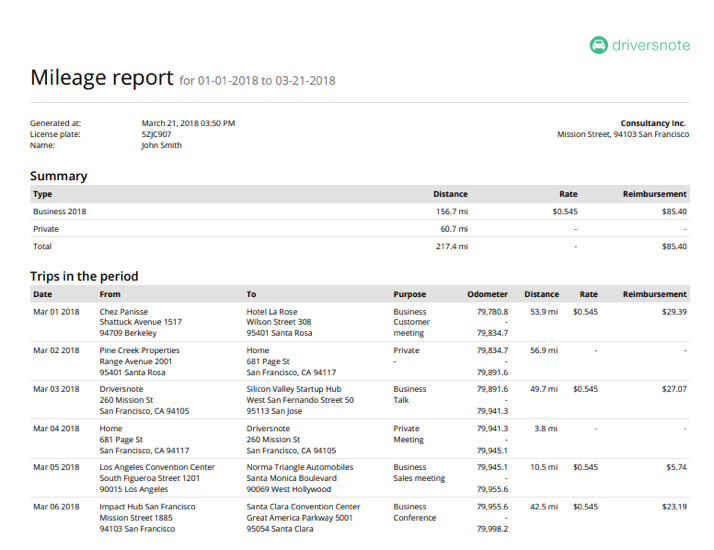
Task: Click the Type column header in Summary
Action: [42, 194]
